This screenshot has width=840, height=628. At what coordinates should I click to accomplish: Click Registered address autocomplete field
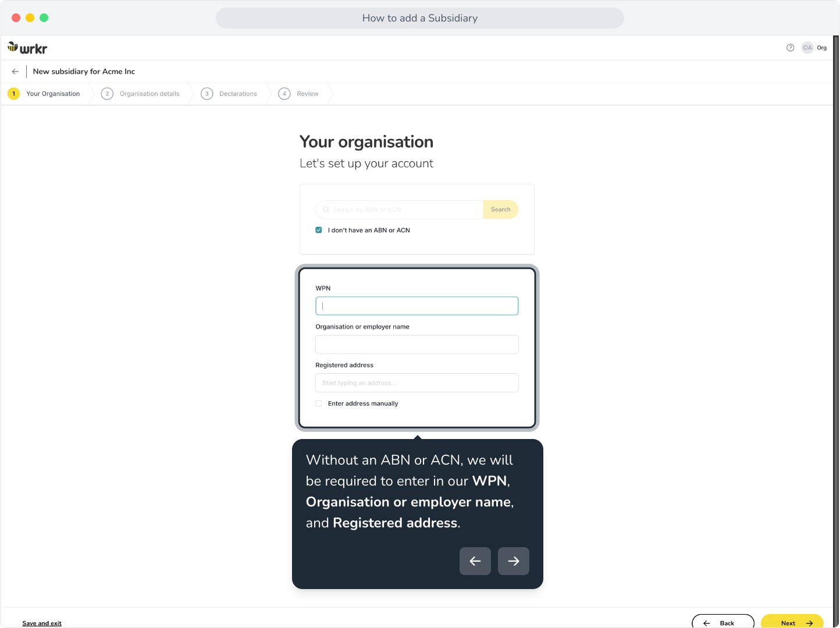417,383
